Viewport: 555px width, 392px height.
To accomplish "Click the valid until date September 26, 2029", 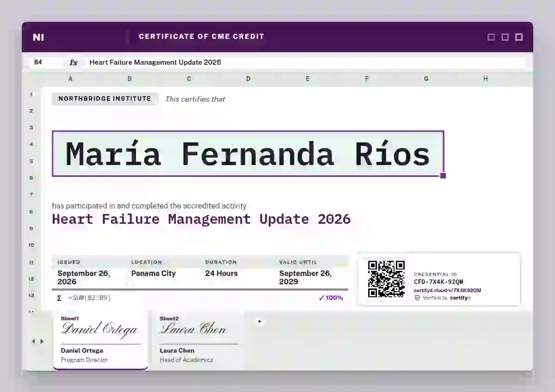I will 305,277.
